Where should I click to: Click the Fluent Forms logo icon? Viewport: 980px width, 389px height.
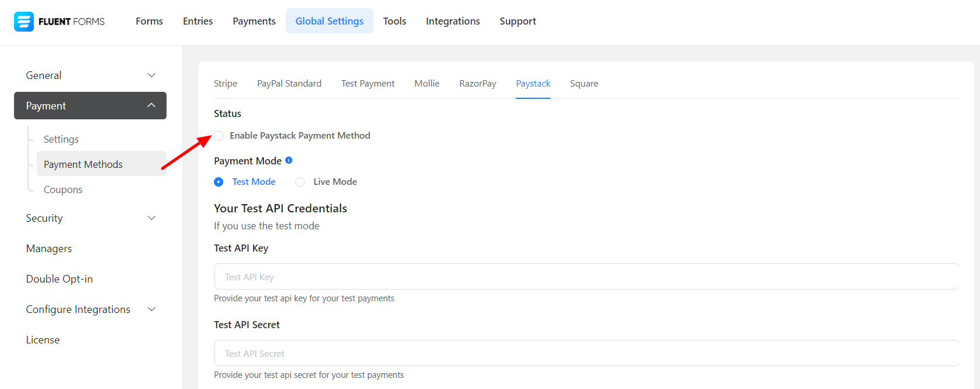coord(24,22)
